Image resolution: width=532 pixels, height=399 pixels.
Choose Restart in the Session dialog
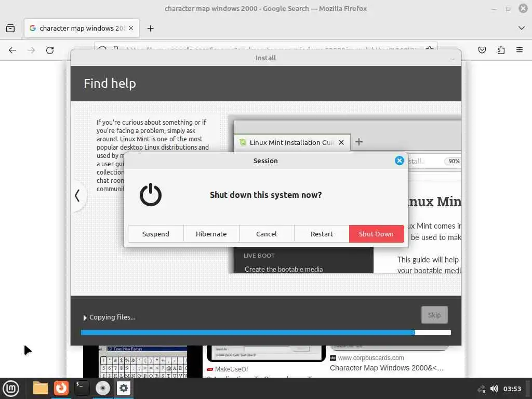point(322,234)
